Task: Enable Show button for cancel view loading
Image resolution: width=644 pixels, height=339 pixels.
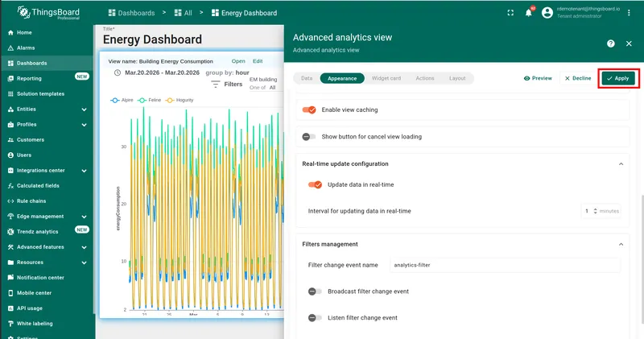Action: [x=309, y=137]
